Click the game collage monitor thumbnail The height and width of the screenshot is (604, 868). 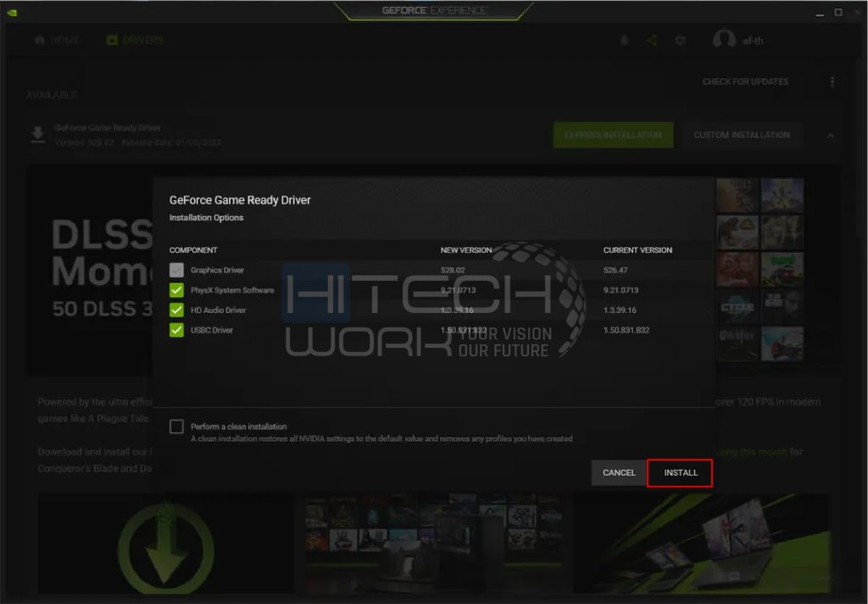tap(433, 543)
